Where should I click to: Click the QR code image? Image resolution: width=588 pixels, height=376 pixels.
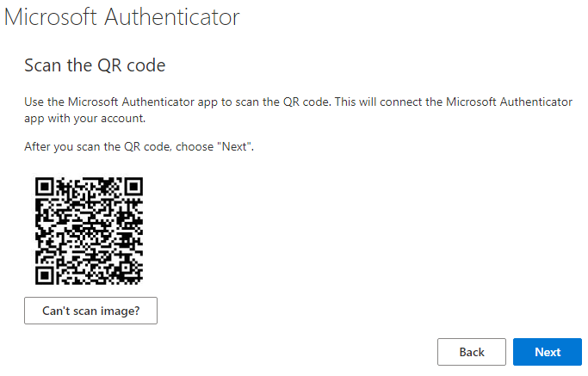[x=89, y=231]
